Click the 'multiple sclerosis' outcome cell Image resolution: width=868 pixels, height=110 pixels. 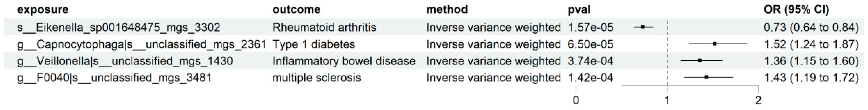pos(317,78)
